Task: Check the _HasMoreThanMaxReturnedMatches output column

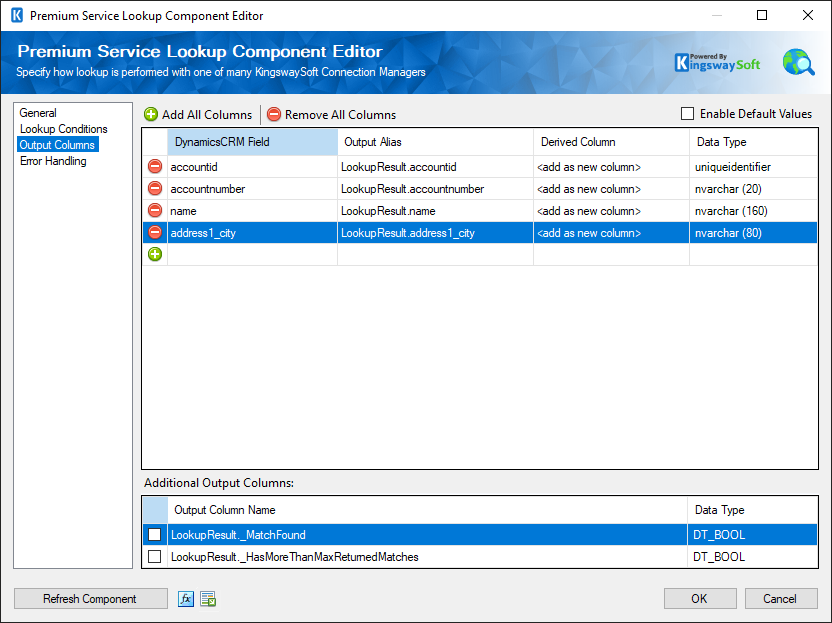Action: click(x=154, y=557)
